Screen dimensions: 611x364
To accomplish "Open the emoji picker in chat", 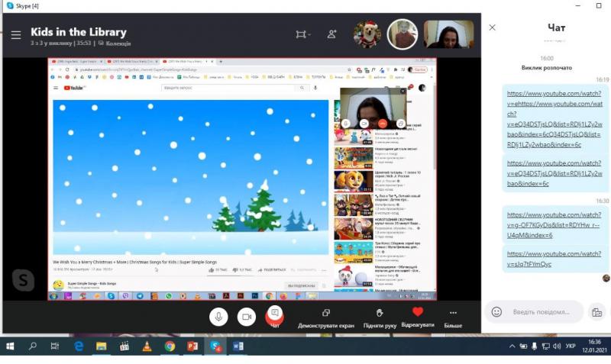I will [x=496, y=312].
